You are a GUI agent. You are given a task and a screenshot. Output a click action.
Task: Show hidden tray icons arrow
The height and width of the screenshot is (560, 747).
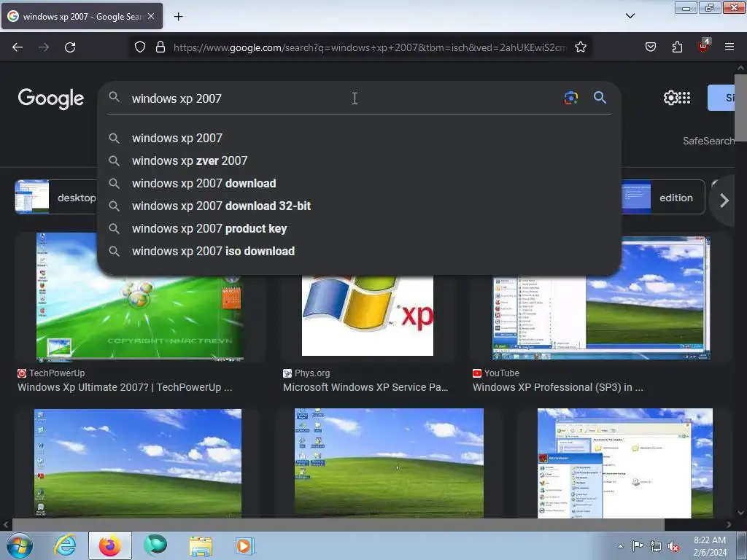click(x=620, y=546)
